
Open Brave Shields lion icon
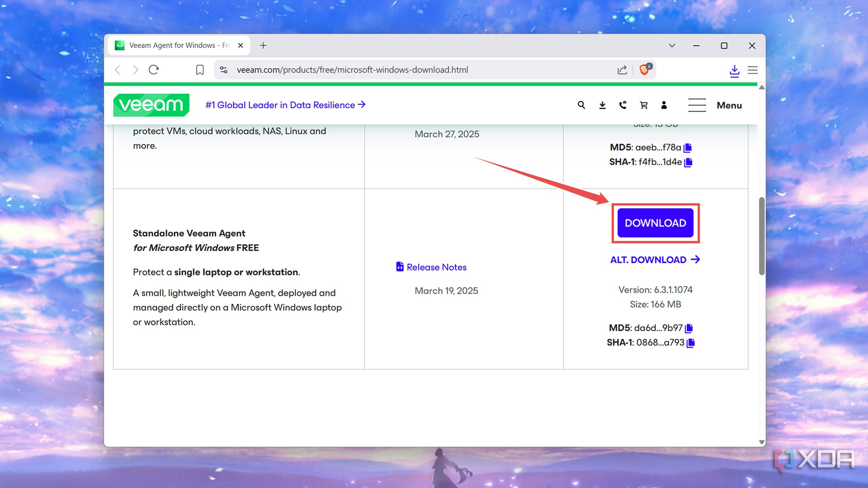coord(644,70)
